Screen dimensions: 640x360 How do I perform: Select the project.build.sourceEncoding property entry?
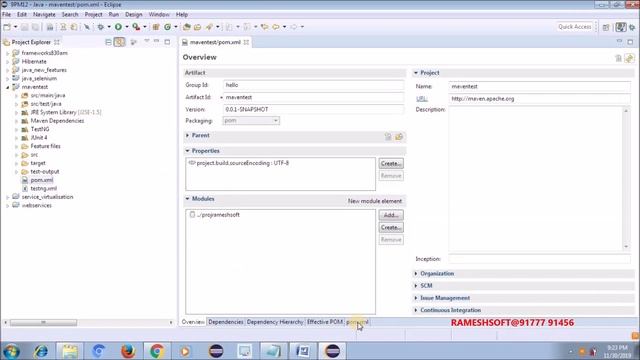click(242, 163)
